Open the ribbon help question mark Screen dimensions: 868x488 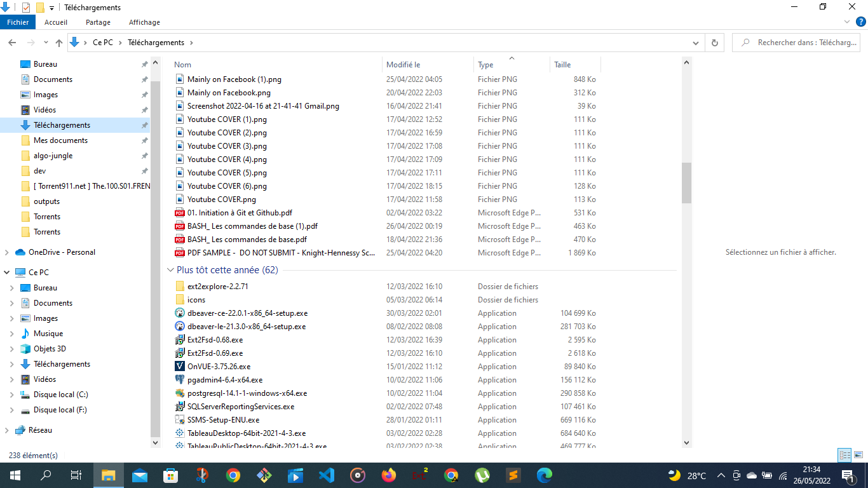click(860, 22)
